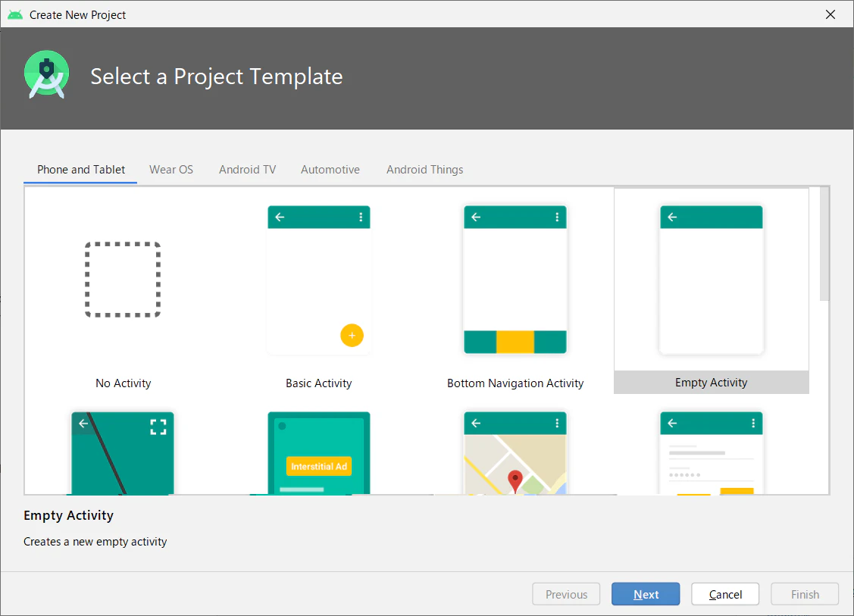
Task: Click overflow dots in the map activity preview
Action: click(x=557, y=424)
